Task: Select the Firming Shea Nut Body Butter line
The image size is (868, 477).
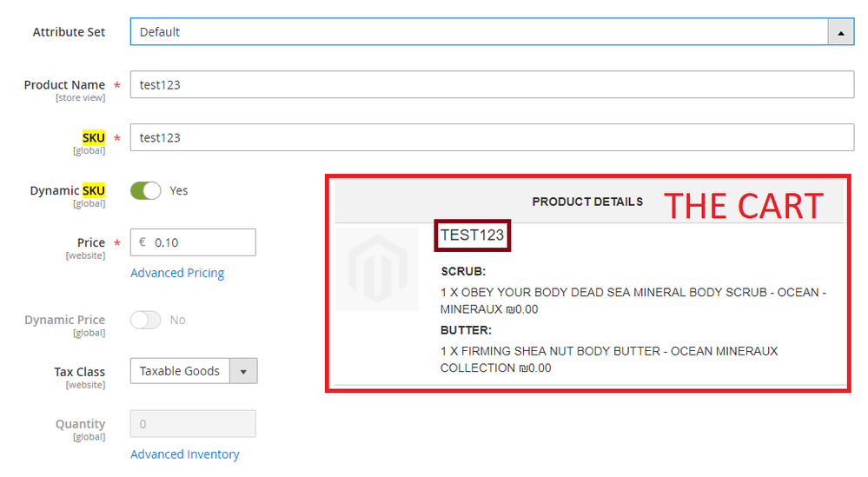Action: pos(608,359)
